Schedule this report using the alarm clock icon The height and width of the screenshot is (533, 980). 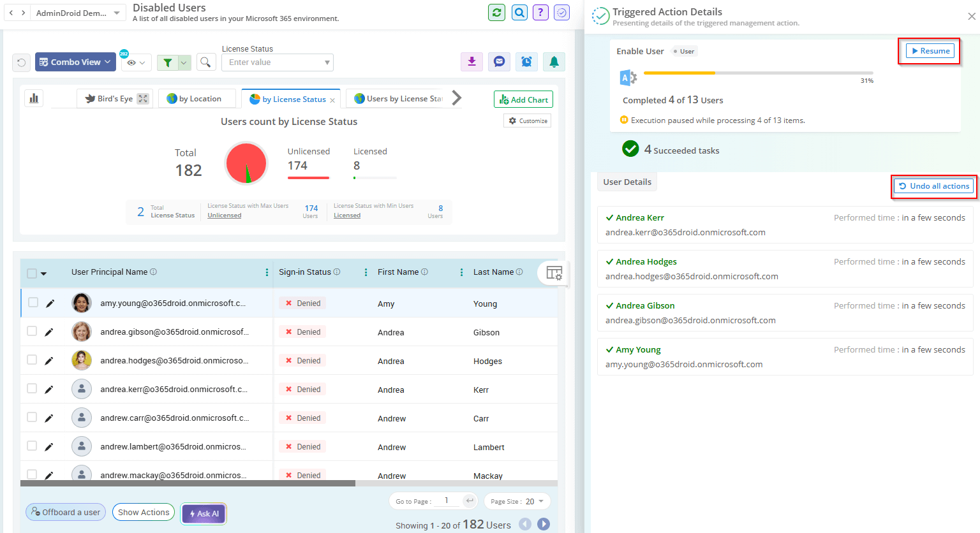point(526,61)
